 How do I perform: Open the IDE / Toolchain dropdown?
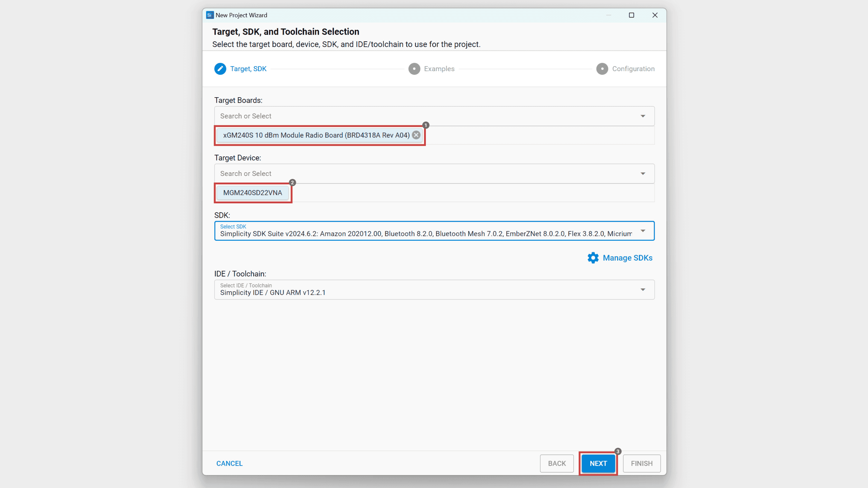tap(643, 289)
